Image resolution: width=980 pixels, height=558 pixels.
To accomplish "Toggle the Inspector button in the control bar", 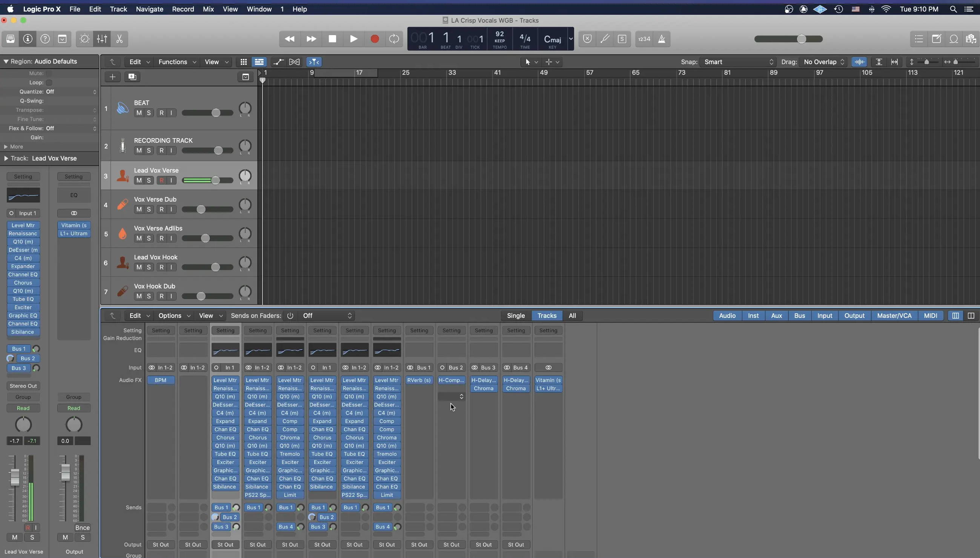I will tap(28, 39).
